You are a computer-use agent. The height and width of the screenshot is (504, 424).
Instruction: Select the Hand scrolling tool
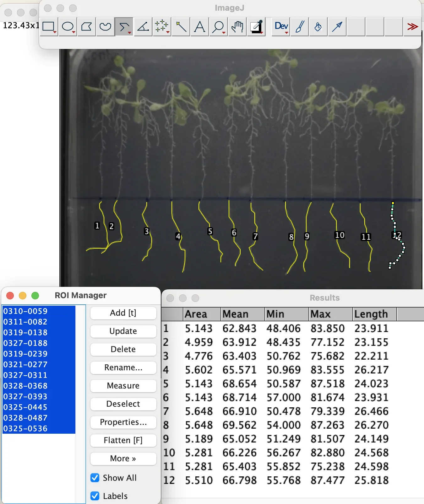point(237,27)
